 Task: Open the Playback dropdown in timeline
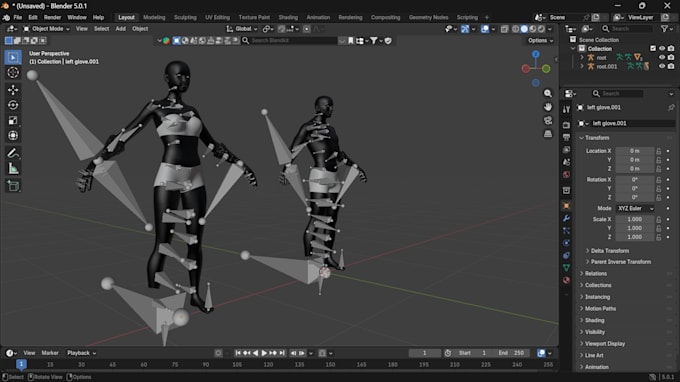point(81,353)
